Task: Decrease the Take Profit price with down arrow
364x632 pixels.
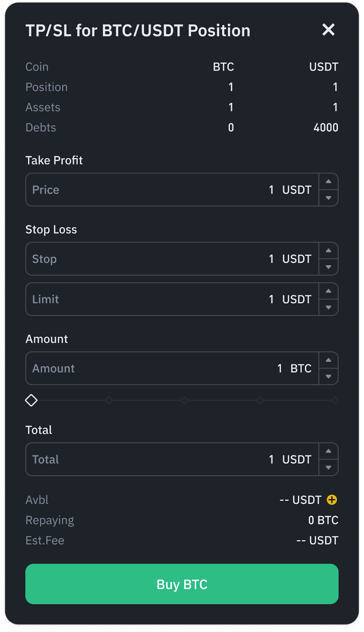Action: tap(328, 198)
